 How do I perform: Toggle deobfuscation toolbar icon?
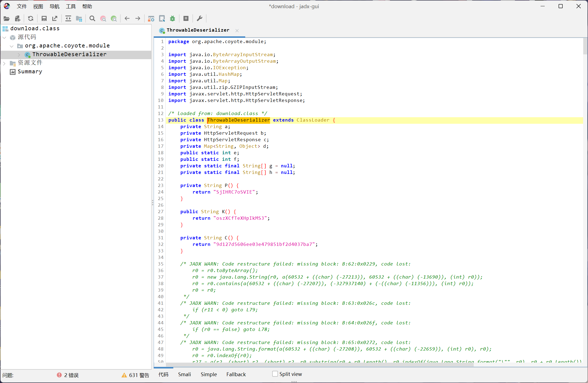(x=151, y=19)
